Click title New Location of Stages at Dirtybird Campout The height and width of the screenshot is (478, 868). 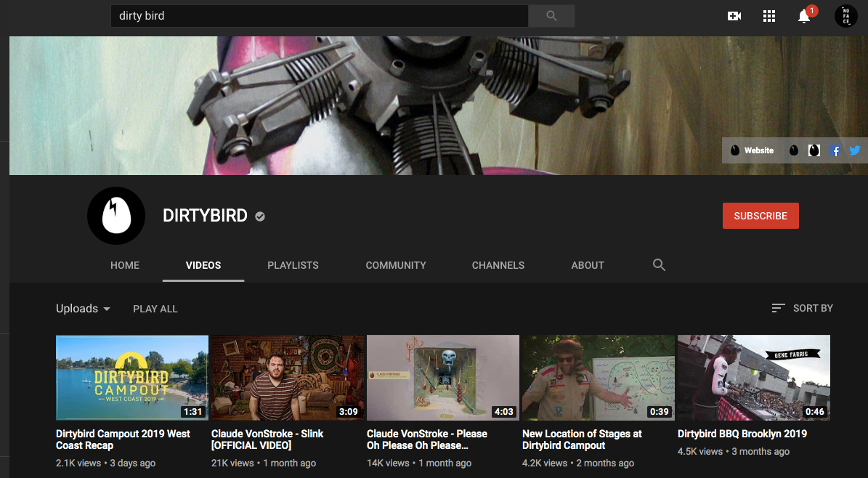coord(582,439)
